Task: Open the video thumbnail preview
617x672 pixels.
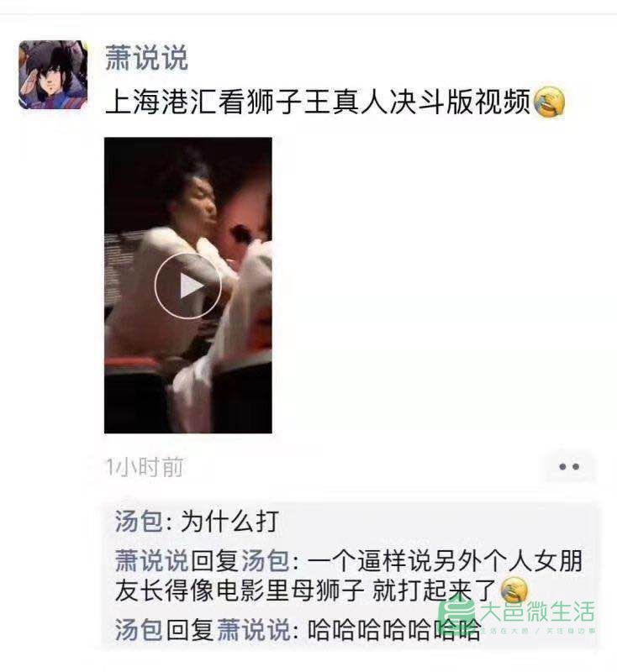Action: [x=187, y=286]
